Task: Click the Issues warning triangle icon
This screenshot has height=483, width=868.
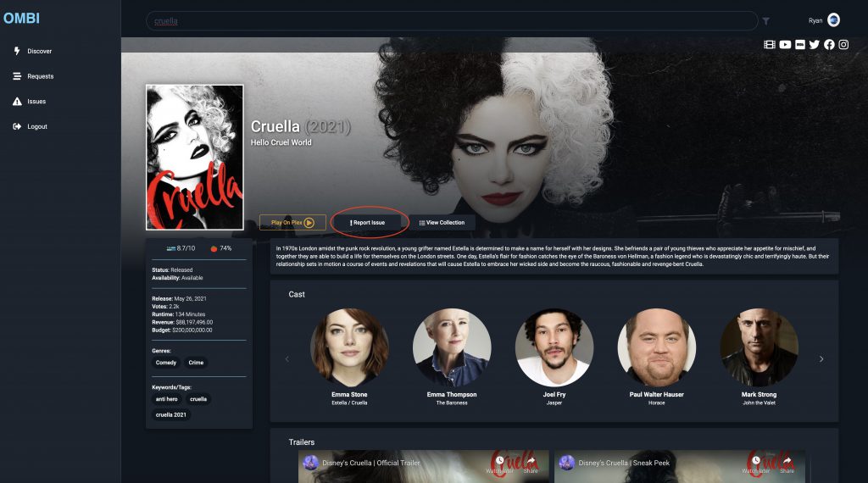Action: coord(17,101)
